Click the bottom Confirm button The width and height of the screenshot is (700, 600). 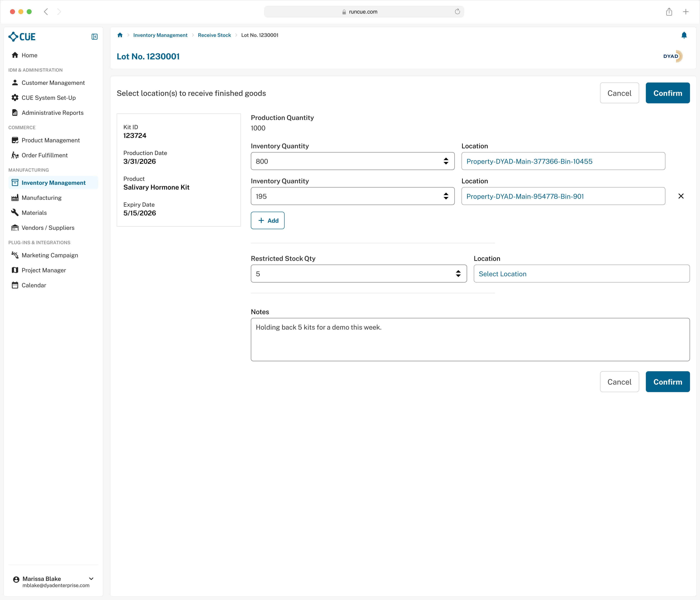click(667, 382)
